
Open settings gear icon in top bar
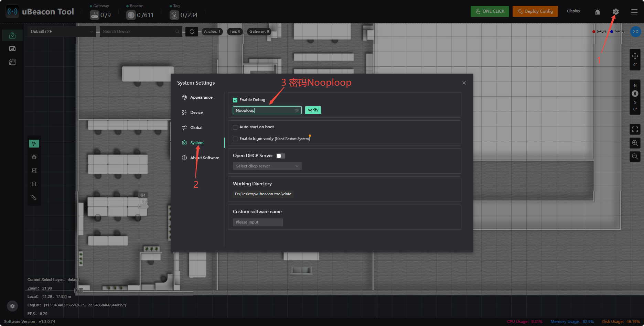coord(615,12)
